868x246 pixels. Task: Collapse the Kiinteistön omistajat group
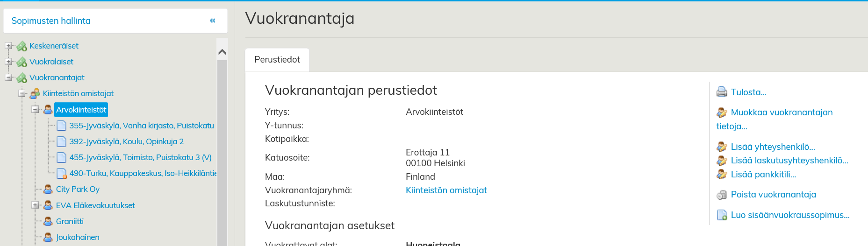[22, 93]
